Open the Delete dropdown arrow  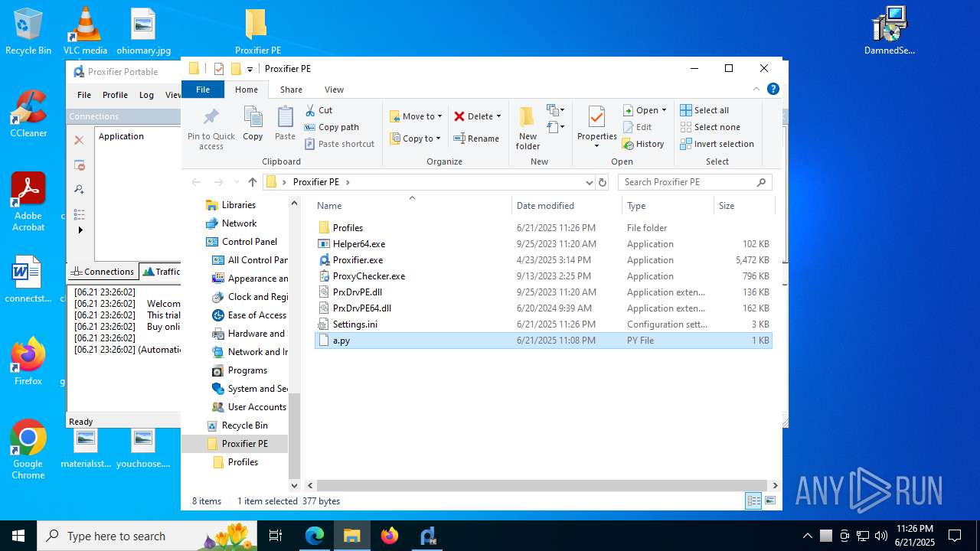tap(498, 116)
